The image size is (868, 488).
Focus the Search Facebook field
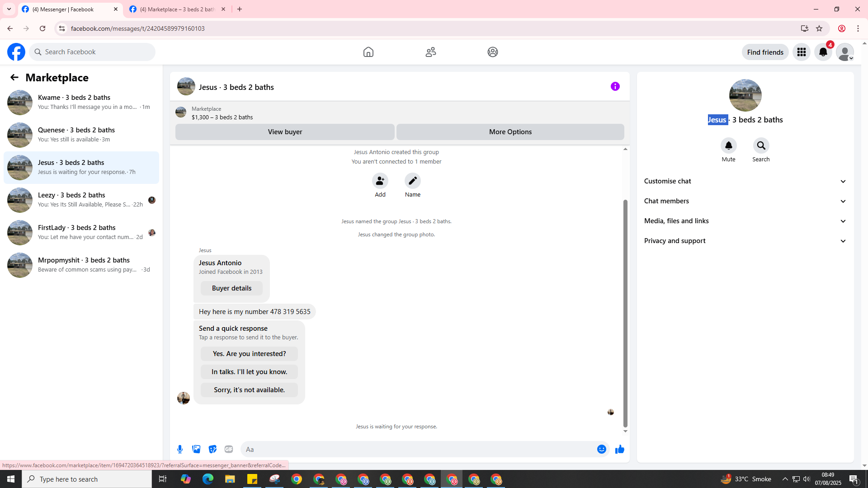(x=93, y=52)
